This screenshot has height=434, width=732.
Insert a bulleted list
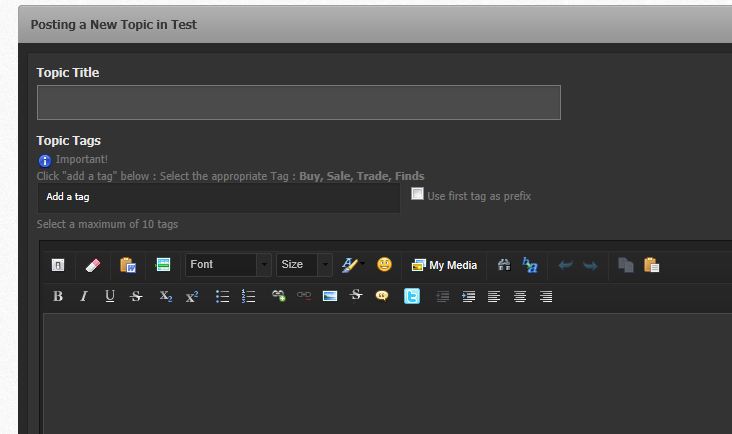(223, 296)
